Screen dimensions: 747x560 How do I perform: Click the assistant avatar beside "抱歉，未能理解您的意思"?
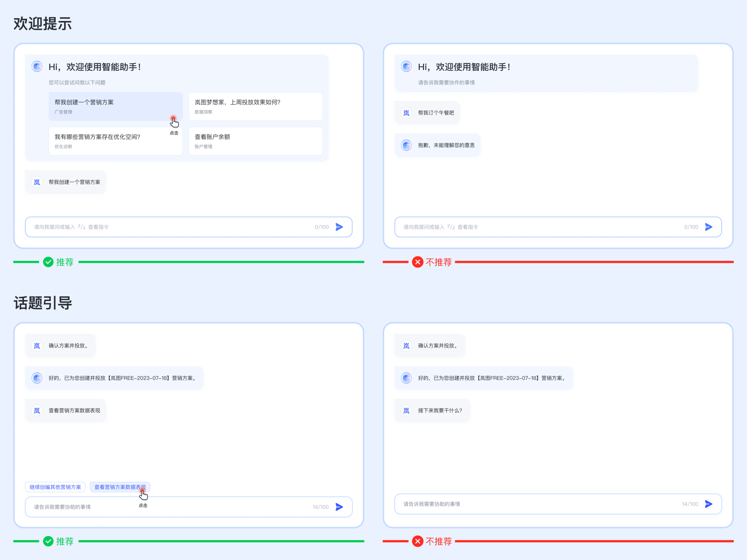pos(406,145)
